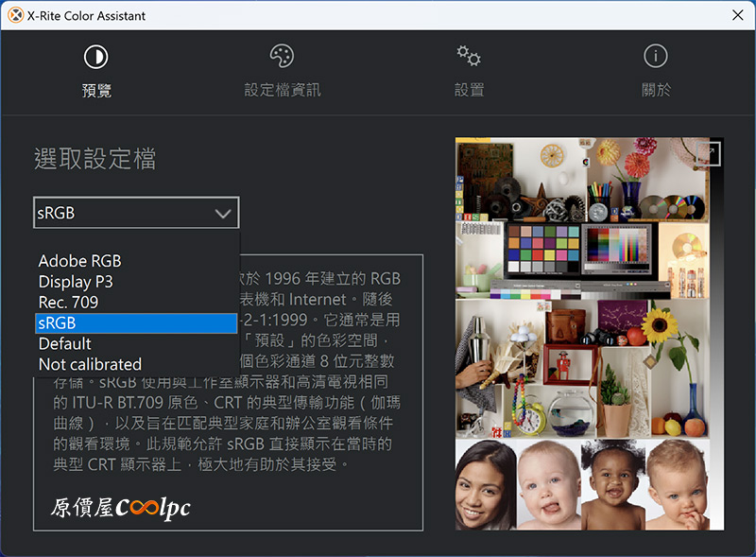Collapse the sRGB profile dropdown
The width and height of the screenshot is (756, 557).
pos(136,213)
